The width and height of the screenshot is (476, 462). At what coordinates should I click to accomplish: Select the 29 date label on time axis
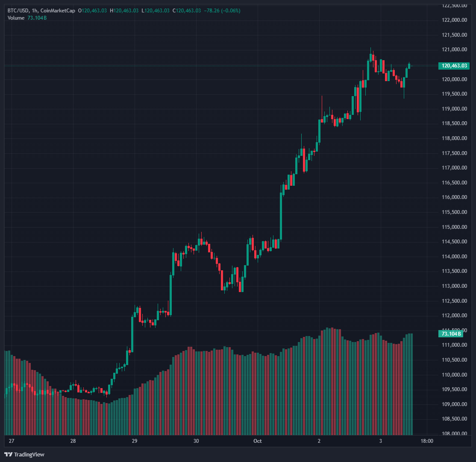134,441
